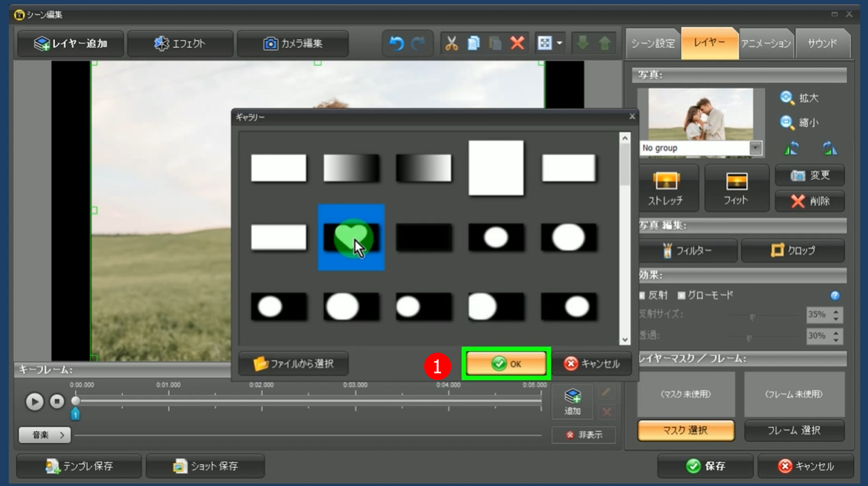Enable the 反射 checkbox
Screen dimensions: 868x486
(643, 295)
